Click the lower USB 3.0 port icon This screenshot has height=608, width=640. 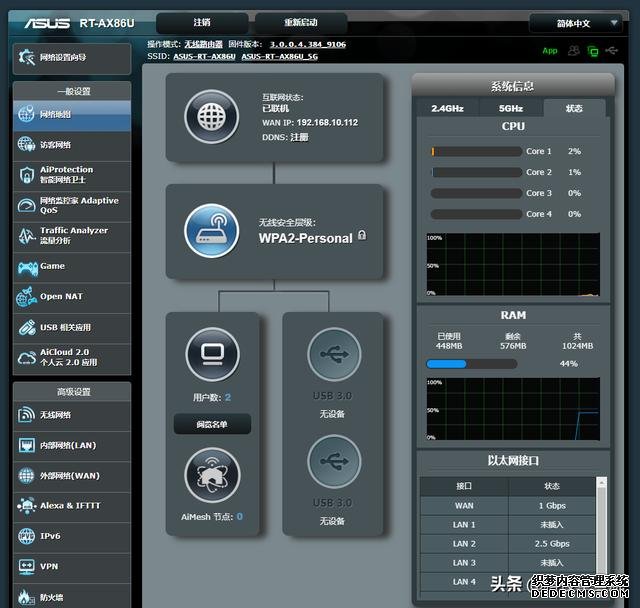(x=334, y=462)
